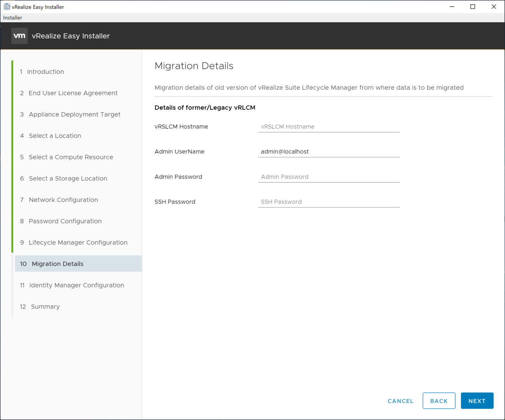Cancel the installer wizard
The image size is (505, 420).
[x=400, y=401]
